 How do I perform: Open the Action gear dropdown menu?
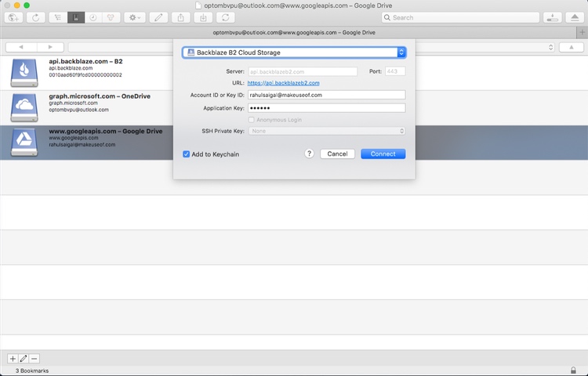[134, 17]
